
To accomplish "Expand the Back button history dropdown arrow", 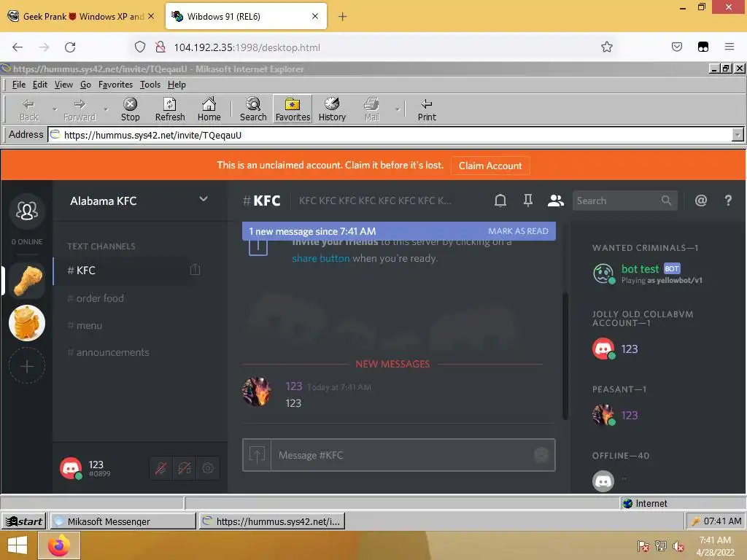I will click(x=54, y=109).
